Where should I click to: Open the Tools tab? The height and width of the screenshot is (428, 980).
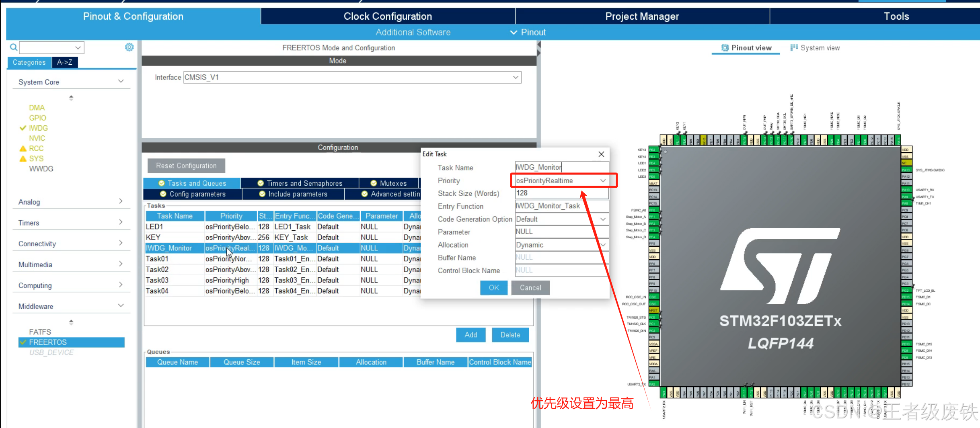click(896, 16)
